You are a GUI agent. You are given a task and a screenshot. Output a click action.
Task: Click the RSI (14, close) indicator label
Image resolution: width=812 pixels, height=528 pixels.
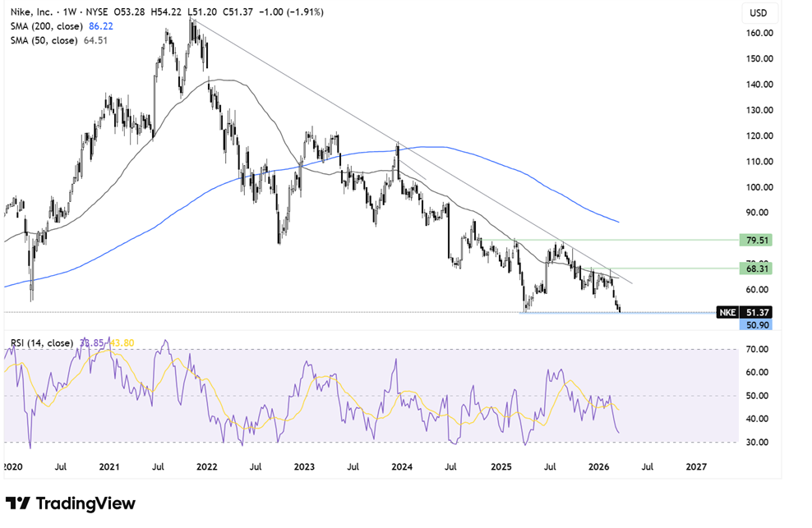coord(42,342)
